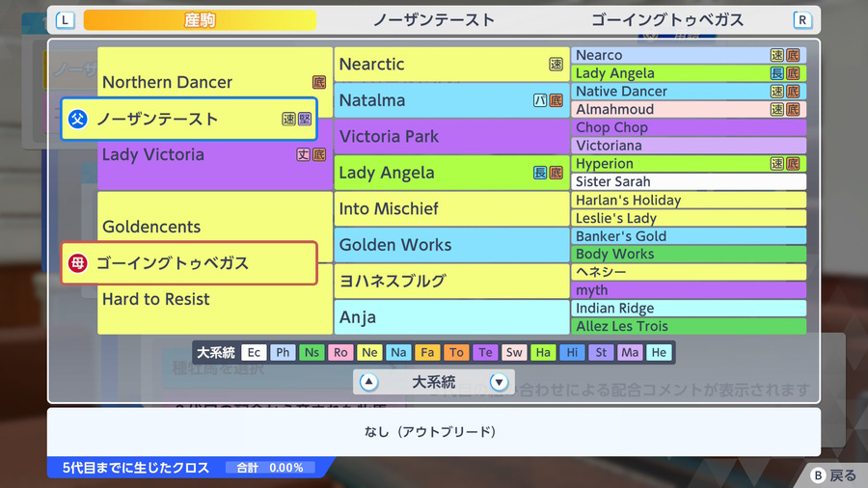Click the He lineage swatch
Screen dimensions: 868x488
point(659,352)
